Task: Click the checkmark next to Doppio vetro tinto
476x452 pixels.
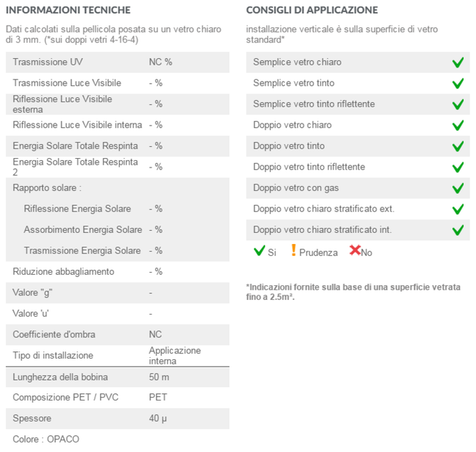Action: 458,146
